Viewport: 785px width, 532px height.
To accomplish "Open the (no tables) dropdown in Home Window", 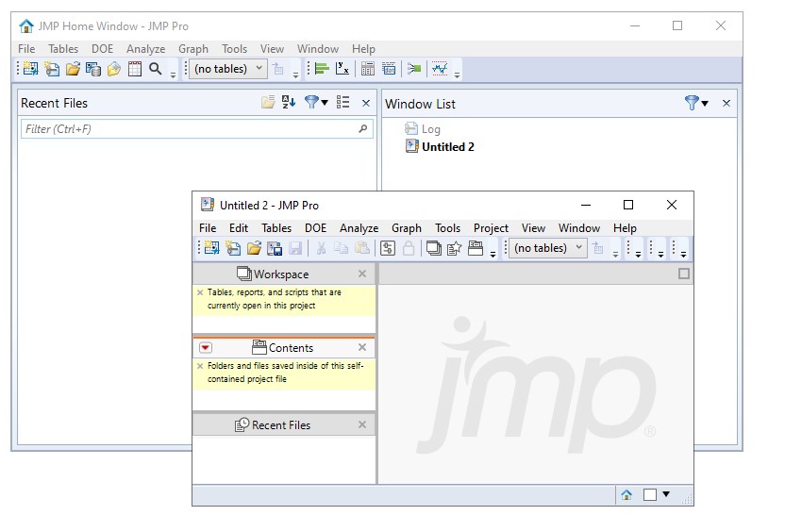I will (228, 69).
